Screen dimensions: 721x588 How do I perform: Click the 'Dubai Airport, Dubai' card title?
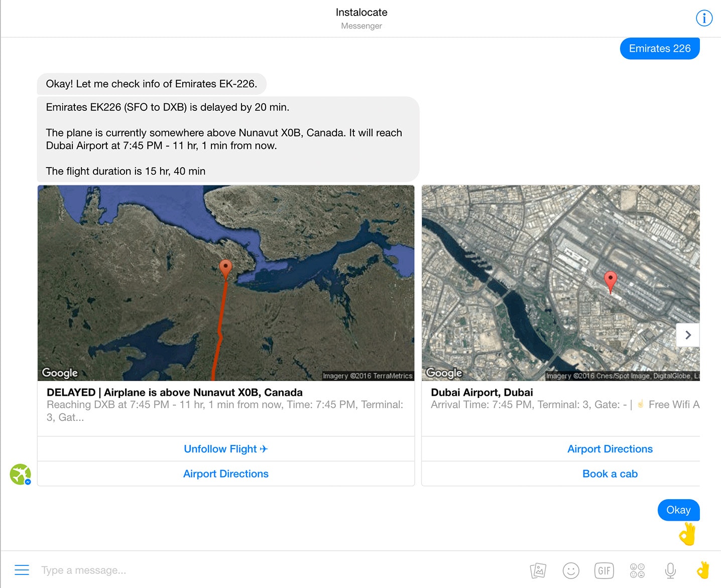(482, 392)
